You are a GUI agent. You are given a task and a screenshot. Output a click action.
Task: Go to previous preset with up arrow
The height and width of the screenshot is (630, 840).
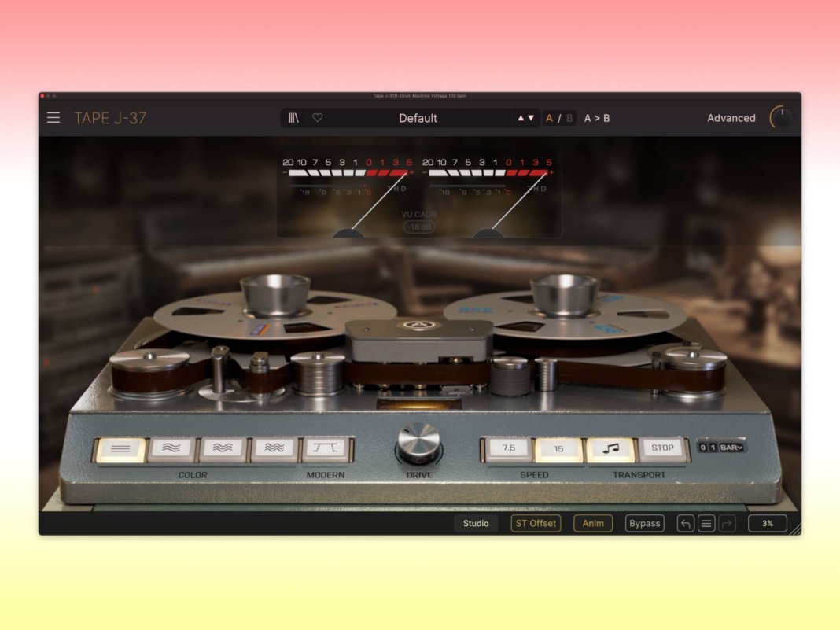pyautogui.click(x=520, y=118)
